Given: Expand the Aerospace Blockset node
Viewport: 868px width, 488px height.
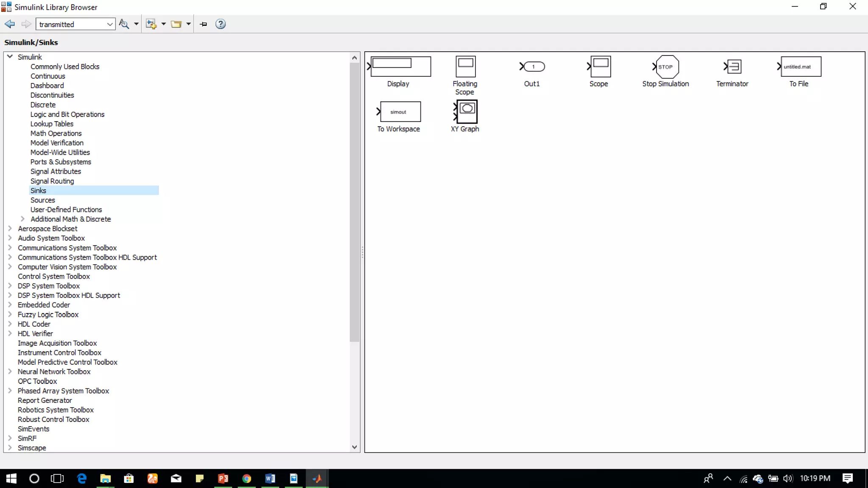Looking at the screenshot, I should coord(10,228).
